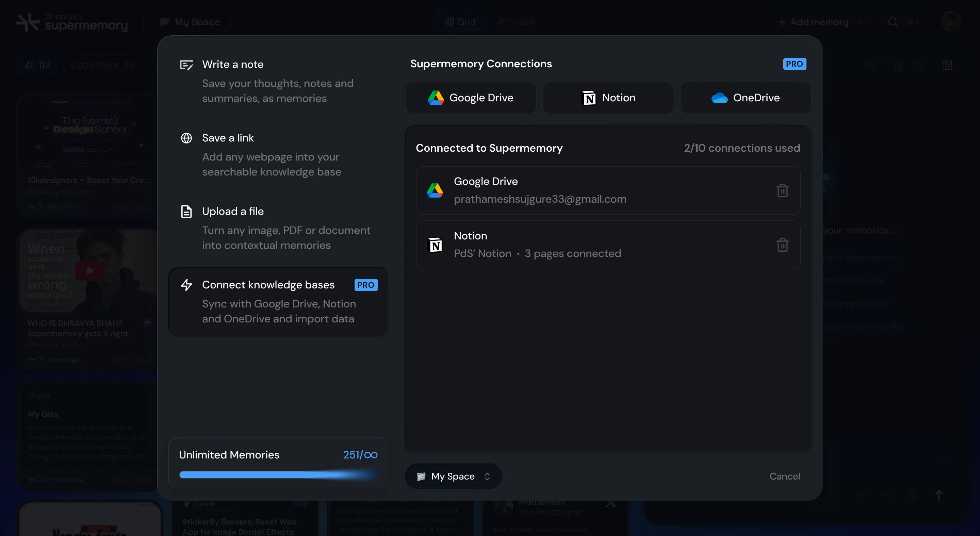The image size is (980, 536).
Task: Click the Notion connection trash icon
Action: (782, 245)
